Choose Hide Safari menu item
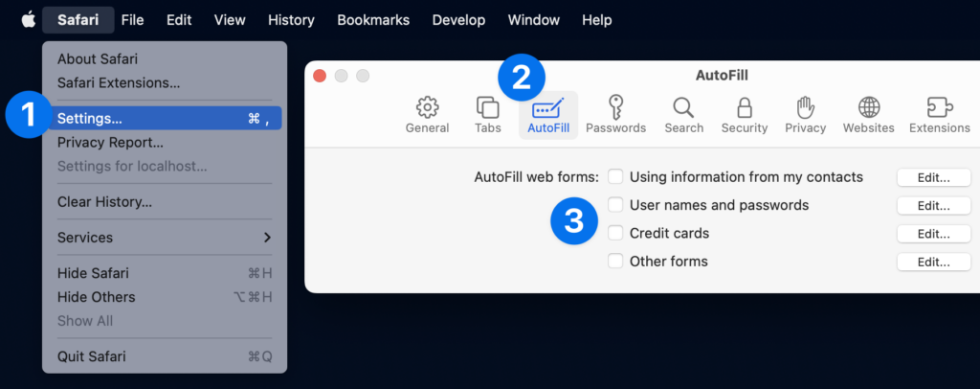 (165, 273)
